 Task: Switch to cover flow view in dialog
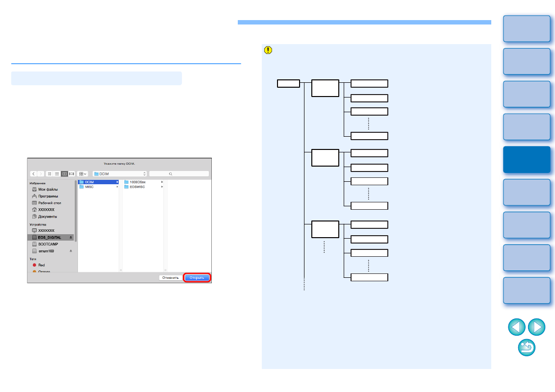(x=72, y=174)
